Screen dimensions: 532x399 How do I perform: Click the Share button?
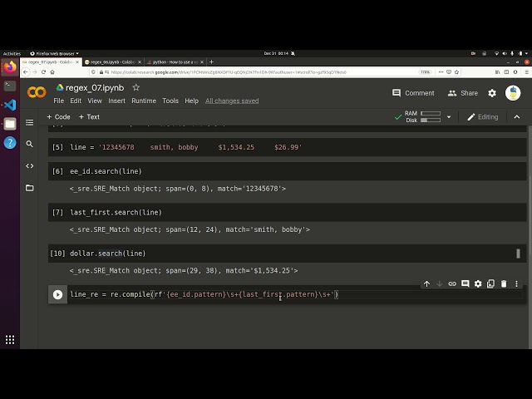pyautogui.click(x=463, y=93)
